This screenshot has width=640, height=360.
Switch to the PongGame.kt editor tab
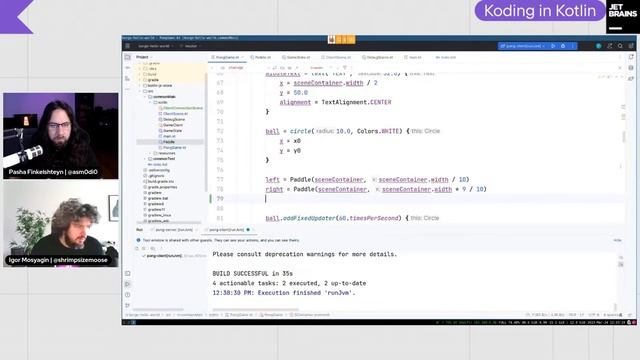(x=227, y=58)
